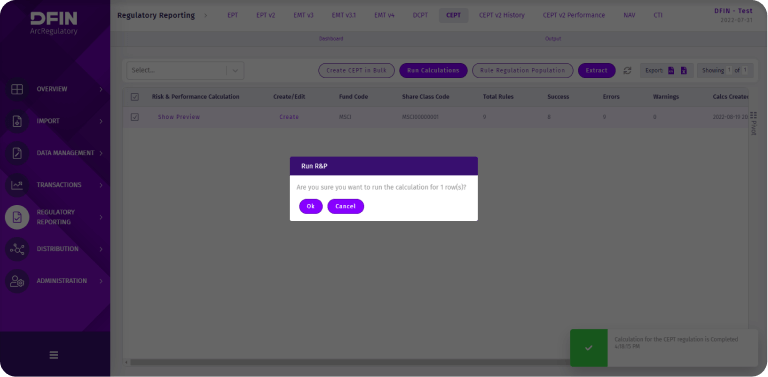Switch to the EMT v3 tab
The height and width of the screenshot is (377, 768).
click(x=304, y=16)
